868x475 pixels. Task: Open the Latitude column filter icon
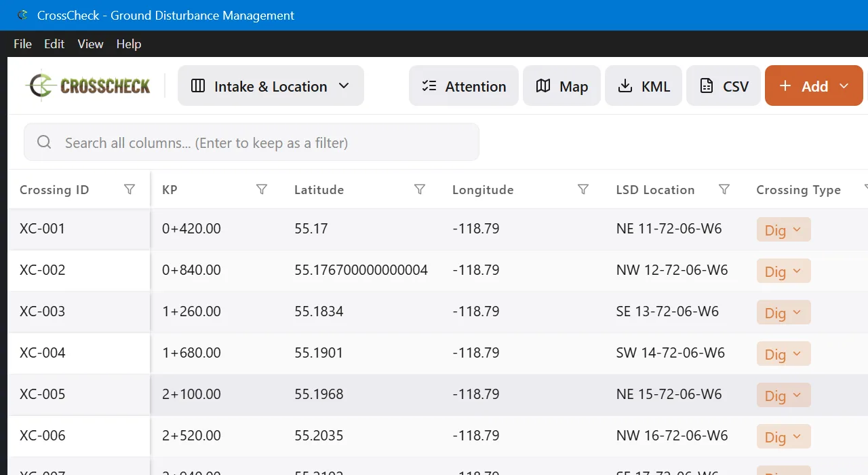tap(420, 189)
